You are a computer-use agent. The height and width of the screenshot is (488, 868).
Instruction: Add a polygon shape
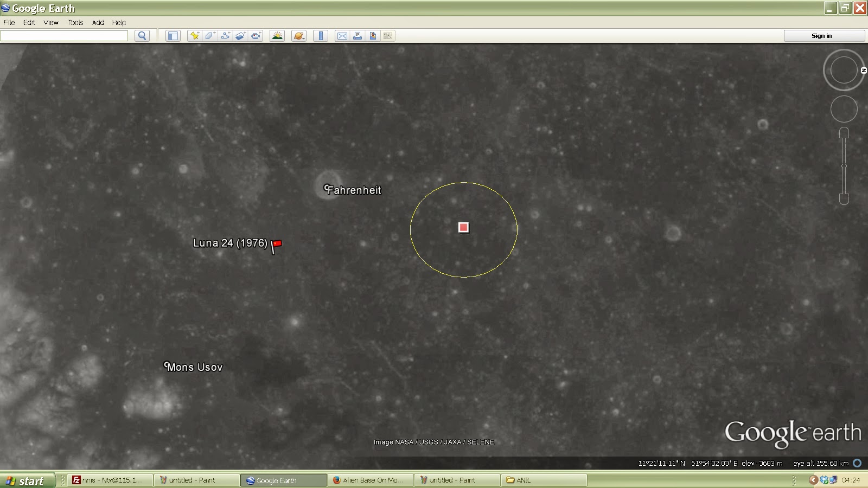(x=210, y=36)
